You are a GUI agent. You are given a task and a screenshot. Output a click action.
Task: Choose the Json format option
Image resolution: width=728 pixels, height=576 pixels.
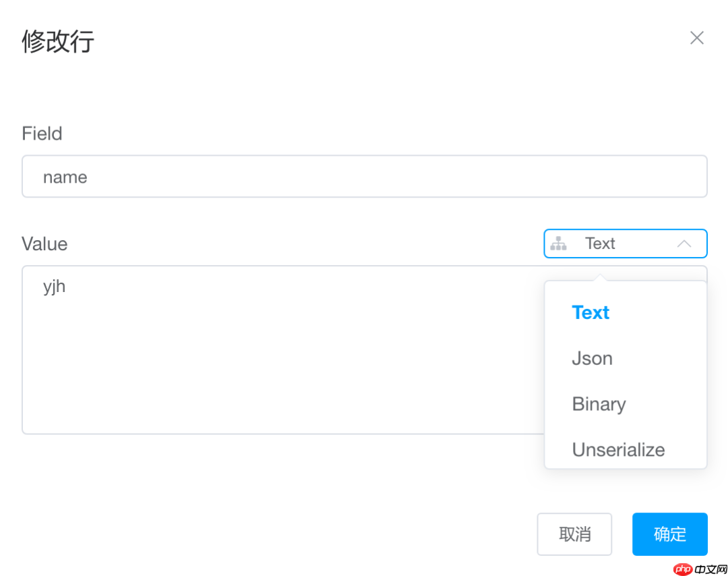click(x=592, y=358)
